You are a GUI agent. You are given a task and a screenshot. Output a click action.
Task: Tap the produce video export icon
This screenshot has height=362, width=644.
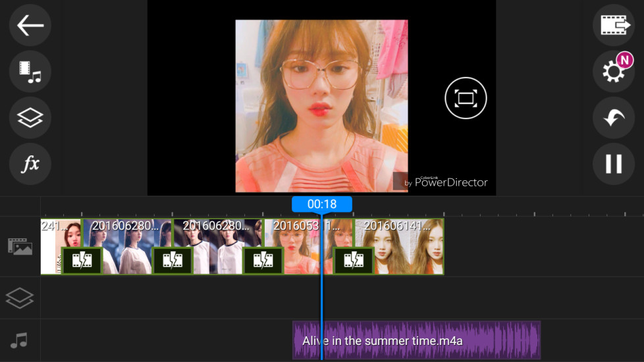(x=613, y=26)
